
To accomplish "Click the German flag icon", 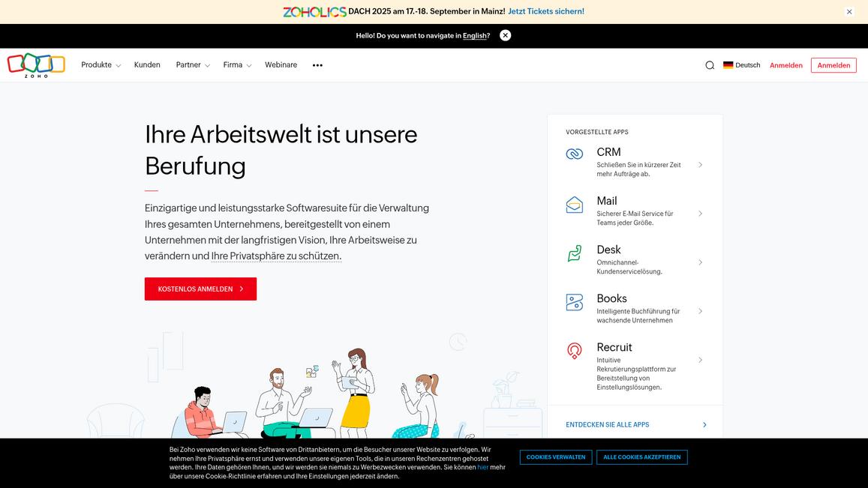I will (728, 64).
